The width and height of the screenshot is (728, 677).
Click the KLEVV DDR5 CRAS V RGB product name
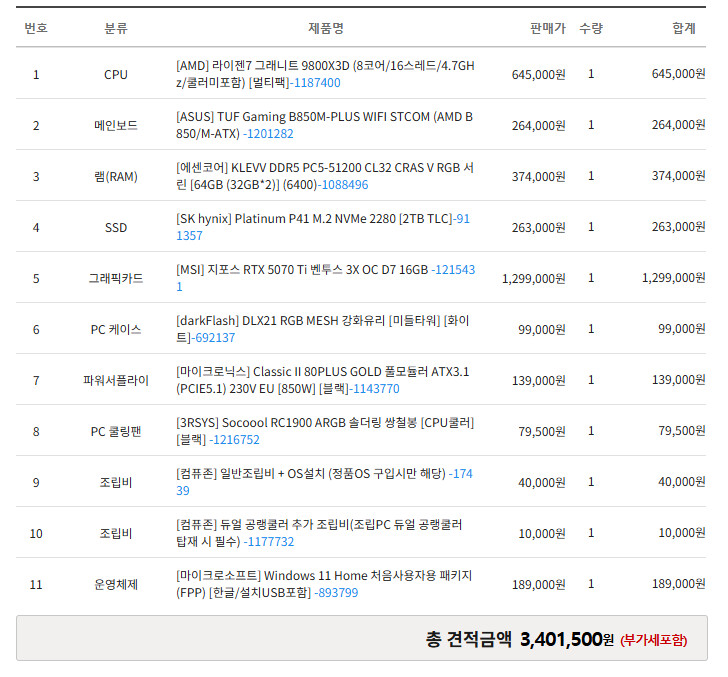[325, 176]
